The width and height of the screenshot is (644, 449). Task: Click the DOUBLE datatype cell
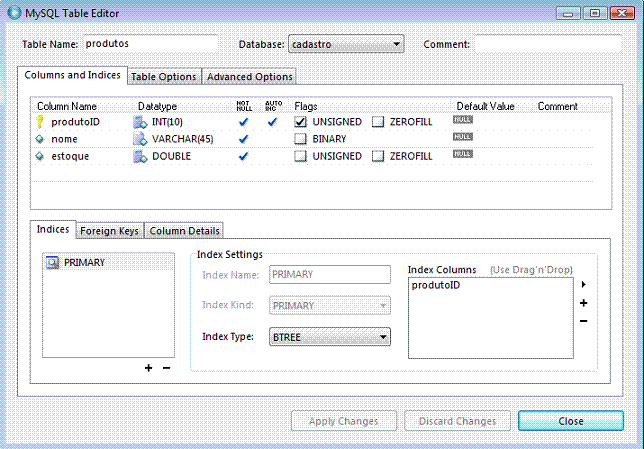click(x=171, y=157)
